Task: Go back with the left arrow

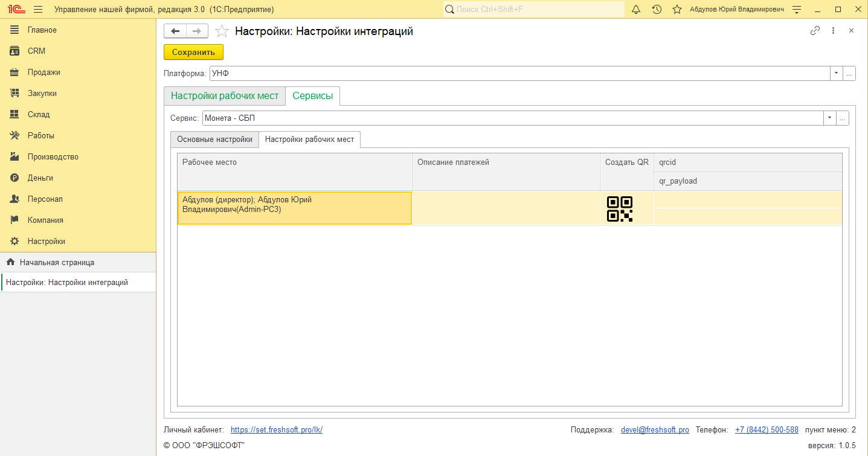Action: click(175, 31)
